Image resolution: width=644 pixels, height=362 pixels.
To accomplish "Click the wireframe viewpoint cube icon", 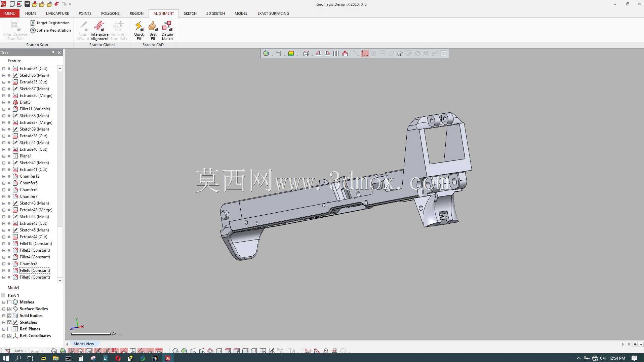I will click(x=306, y=53).
